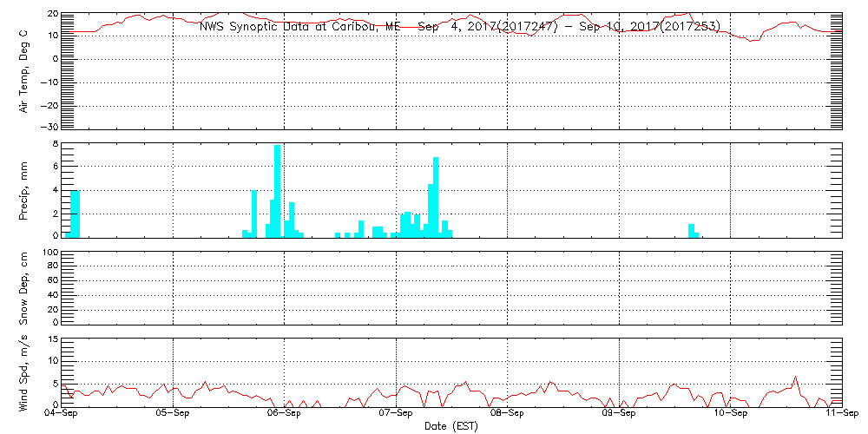The height and width of the screenshot is (434, 868).
Task: Select the 07-Sep date tick label
Action: click(x=396, y=415)
